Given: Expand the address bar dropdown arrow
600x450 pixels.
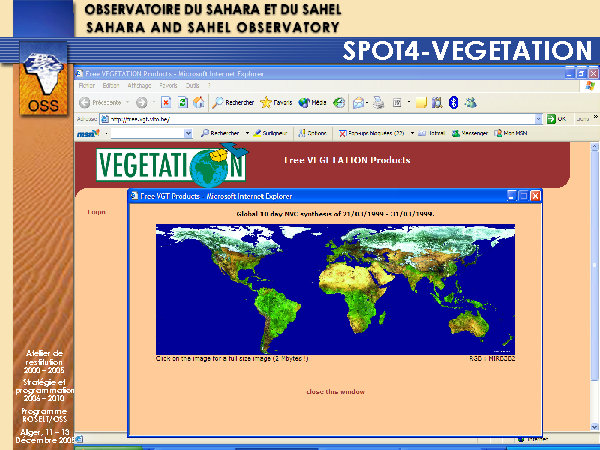Looking at the screenshot, I should [538, 119].
